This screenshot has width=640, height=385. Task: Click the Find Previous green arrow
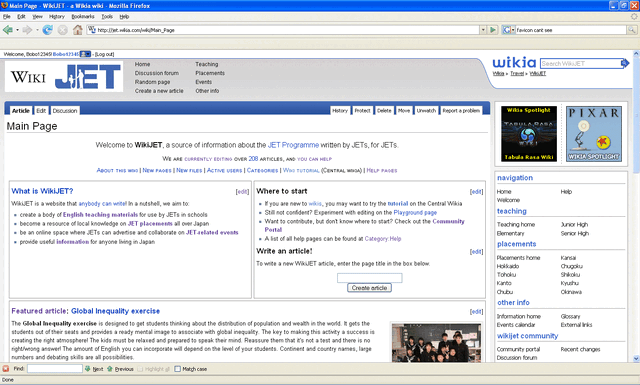(x=109, y=369)
